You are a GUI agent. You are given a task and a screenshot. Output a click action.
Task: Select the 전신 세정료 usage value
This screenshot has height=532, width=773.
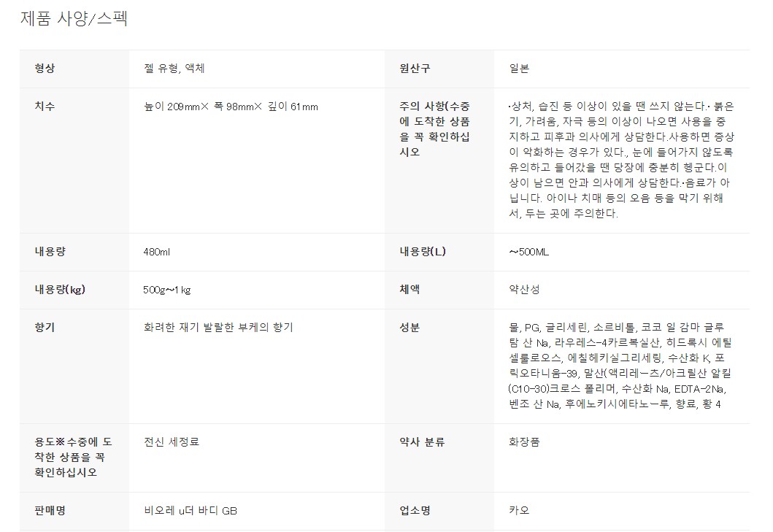point(171,442)
